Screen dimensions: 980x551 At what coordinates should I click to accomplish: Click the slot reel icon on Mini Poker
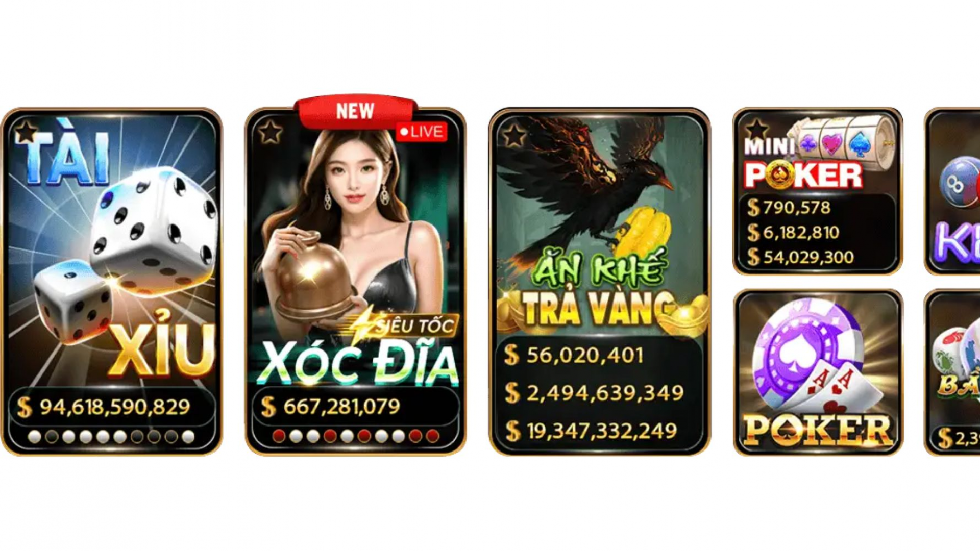[845, 138]
